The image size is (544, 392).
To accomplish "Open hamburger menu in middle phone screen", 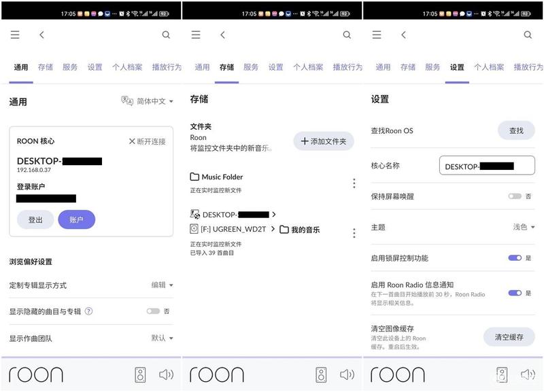I will pos(196,35).
